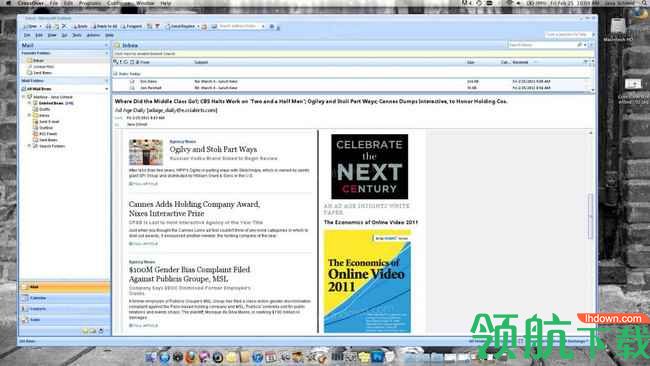Select Drafts folder
Viewport: 650px width, 366px height.
41,109
